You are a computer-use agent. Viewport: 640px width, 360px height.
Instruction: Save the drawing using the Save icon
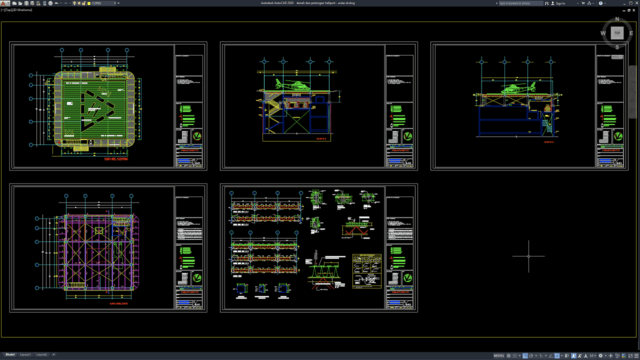pos(27,3)
